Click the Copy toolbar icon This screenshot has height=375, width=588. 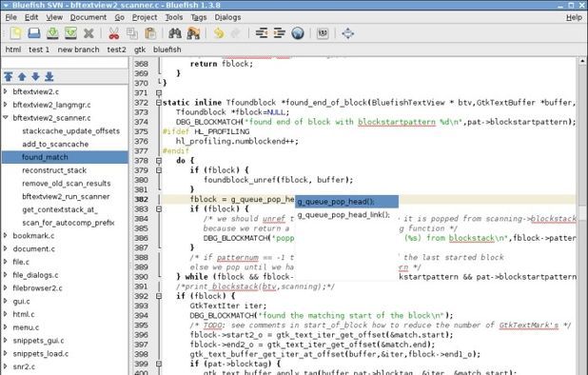point(132,33)
